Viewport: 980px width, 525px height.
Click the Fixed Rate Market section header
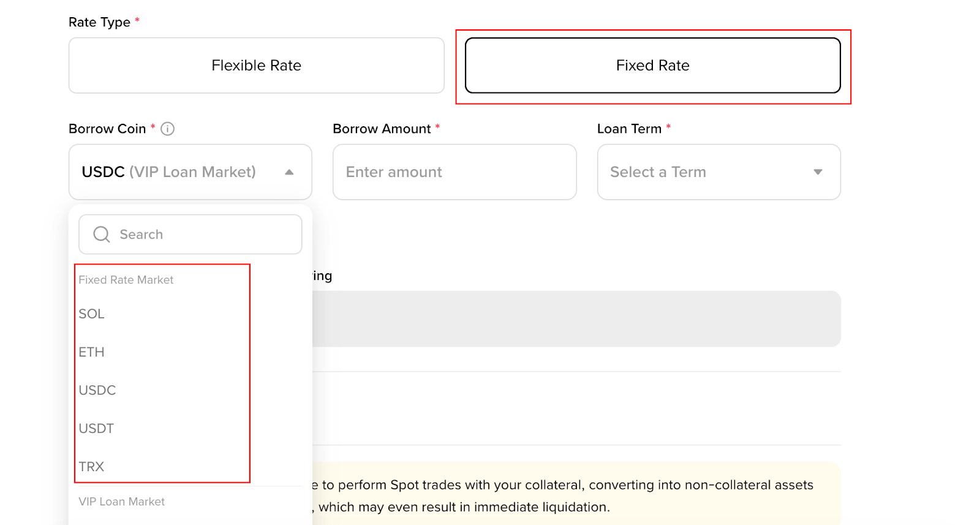(x=126, y=280)
